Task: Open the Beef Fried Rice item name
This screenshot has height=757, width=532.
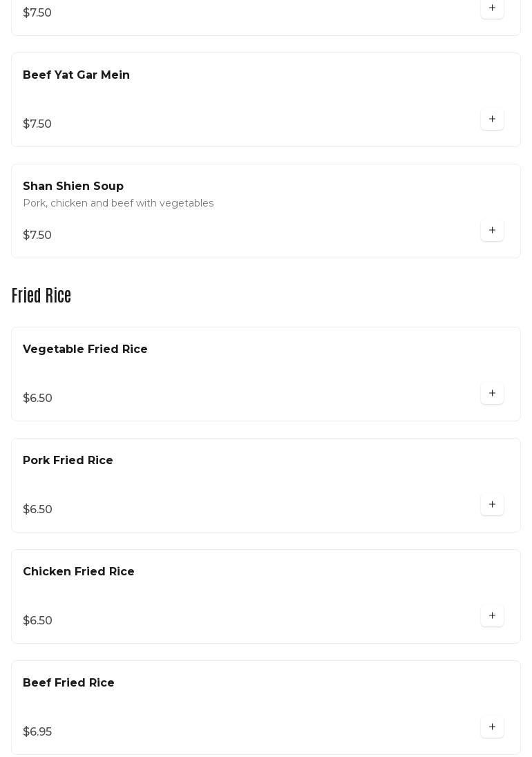Action: pyautogui.click(x=68, y=683)
